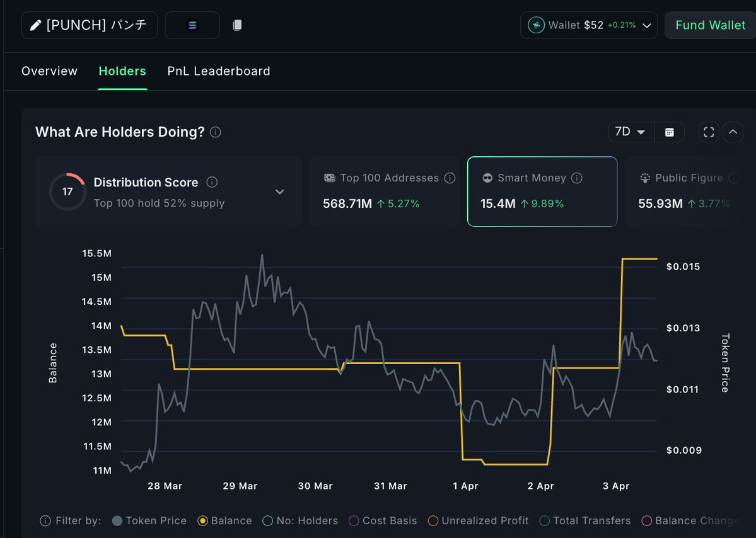
Task: Open the 7D timeframe dropdown
Action: (631, 132)
